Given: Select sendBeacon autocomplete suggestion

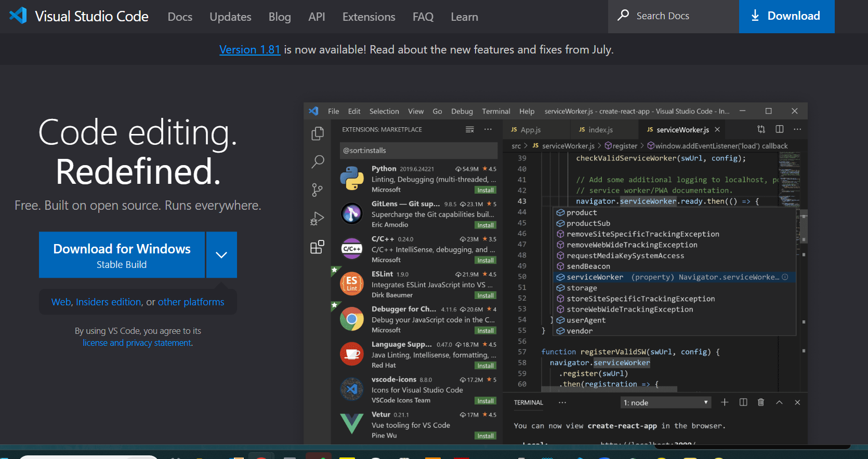Looking at the screenshot, I should pos(675,266).
